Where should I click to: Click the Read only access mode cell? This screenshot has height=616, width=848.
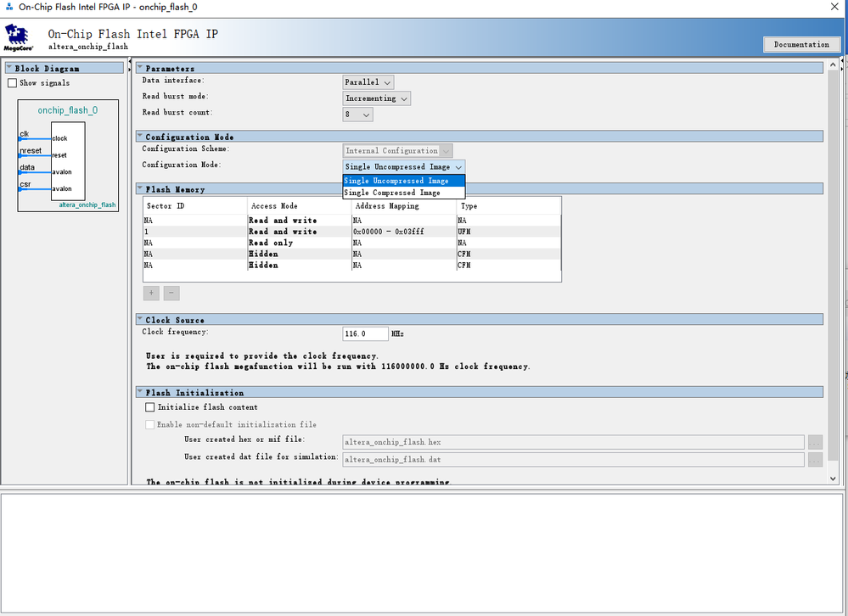(300, 244)
